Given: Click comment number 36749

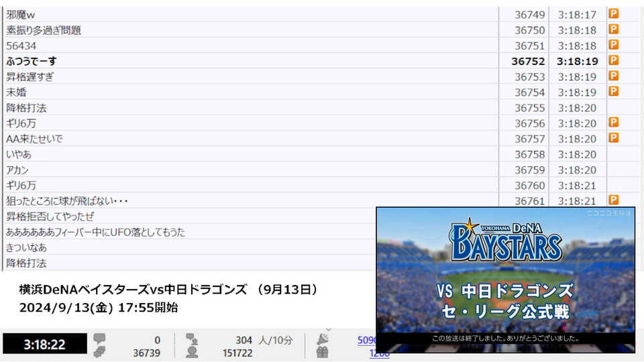Looking at the screenshot, I should tap(529, 15).
